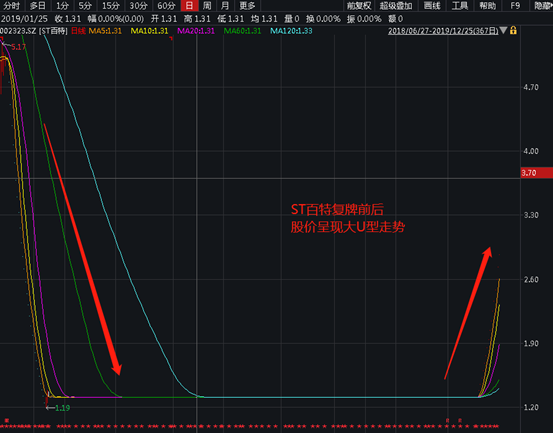Switch chart to 5分 period
This screenshot has width=553, height=433.
85,6
